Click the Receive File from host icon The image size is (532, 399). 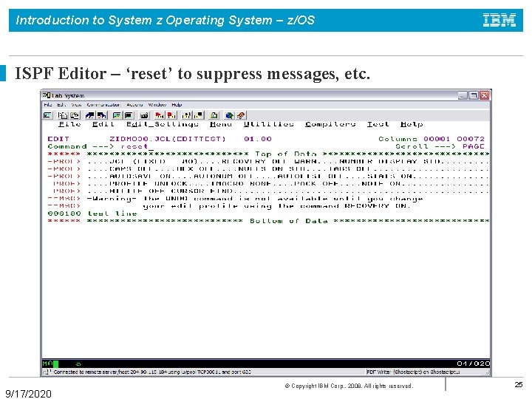coord(102,115)
